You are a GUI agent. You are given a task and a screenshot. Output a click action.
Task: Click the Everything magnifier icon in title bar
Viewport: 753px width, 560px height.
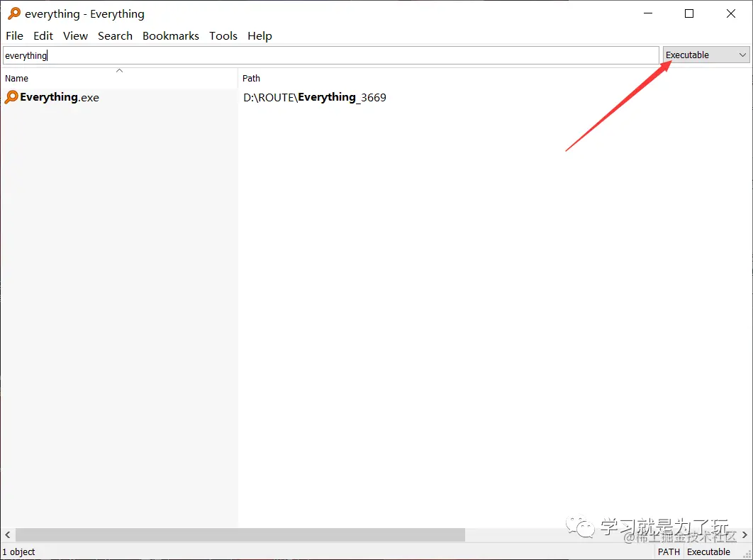(14, 13)
